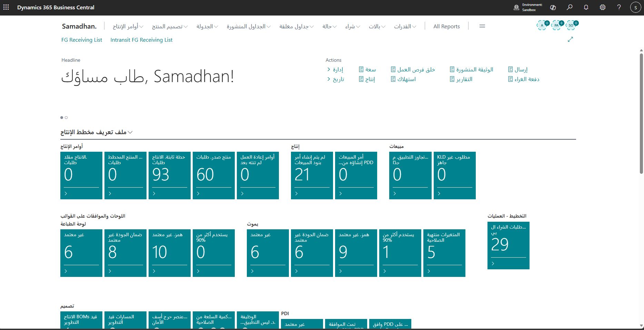Open the شراء menu
Image resolution: width=644 pixels, height=330 pixels.
tap(353, 26)
